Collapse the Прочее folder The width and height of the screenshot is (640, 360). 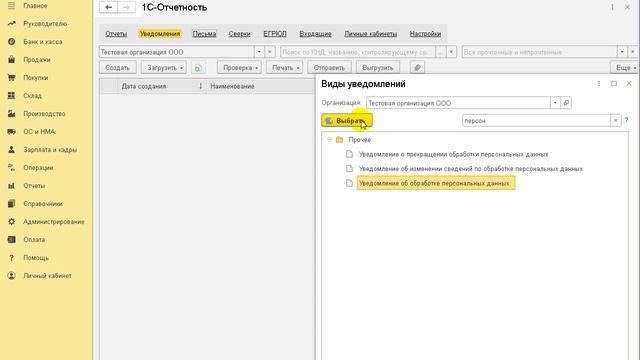tap(329, 140)
